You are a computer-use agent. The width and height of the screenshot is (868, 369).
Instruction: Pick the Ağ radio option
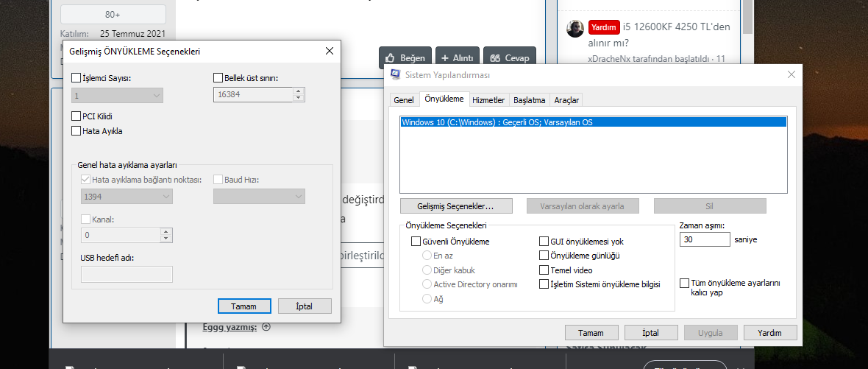pos(427,298)
